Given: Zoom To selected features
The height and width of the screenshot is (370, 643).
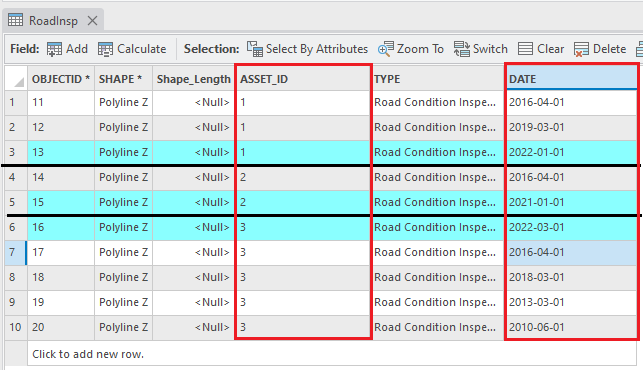Looking at the screenshot, I should coord(410,49).
